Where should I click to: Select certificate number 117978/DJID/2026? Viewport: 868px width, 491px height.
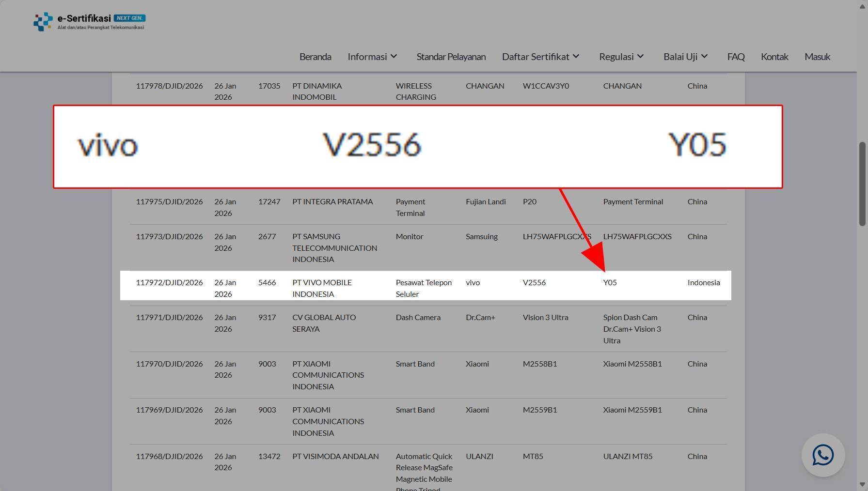[x=169, y=86]
